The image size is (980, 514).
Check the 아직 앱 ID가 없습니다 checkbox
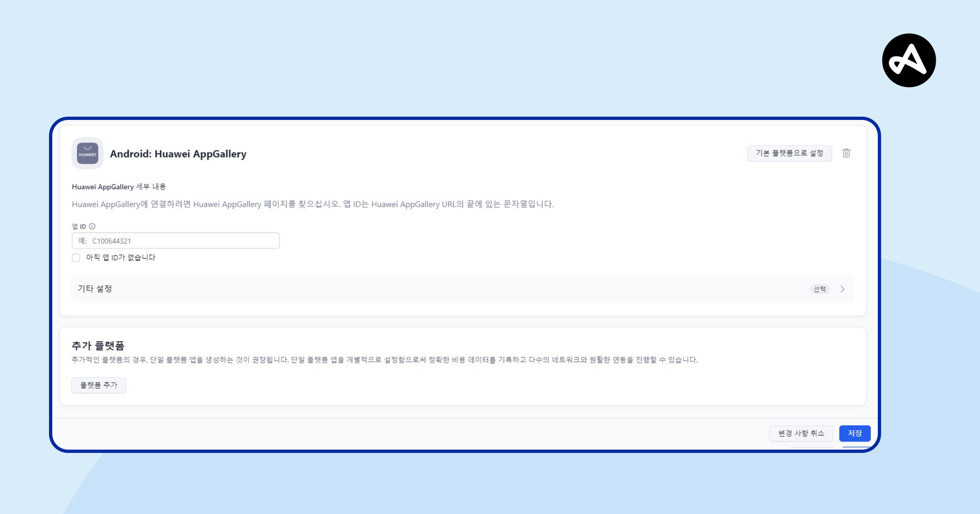point(76,258)
